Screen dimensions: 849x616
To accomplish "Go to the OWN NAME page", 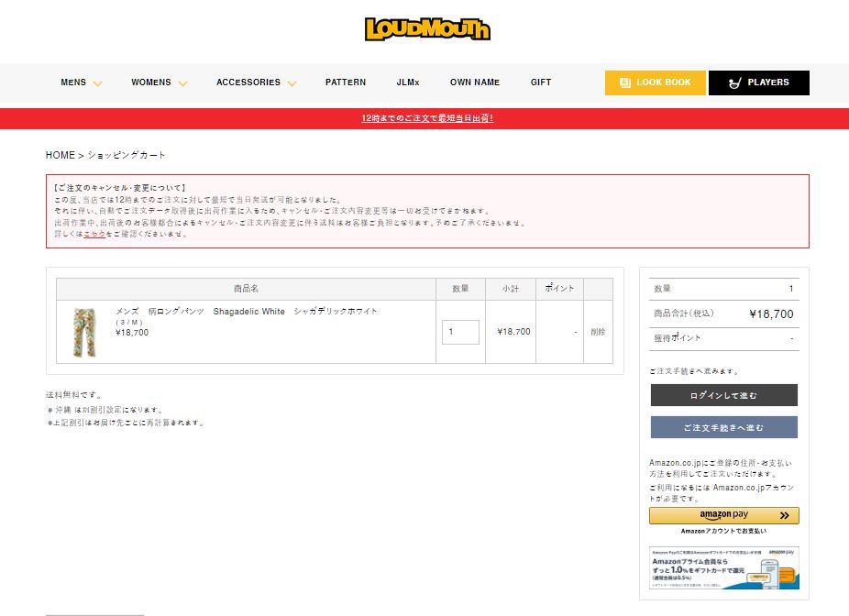I will (474, 82).
